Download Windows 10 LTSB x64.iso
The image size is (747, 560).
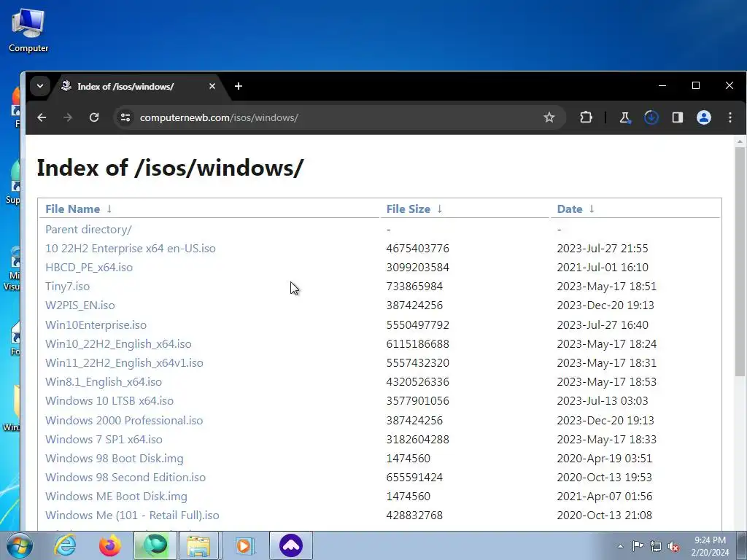point(109,401)
